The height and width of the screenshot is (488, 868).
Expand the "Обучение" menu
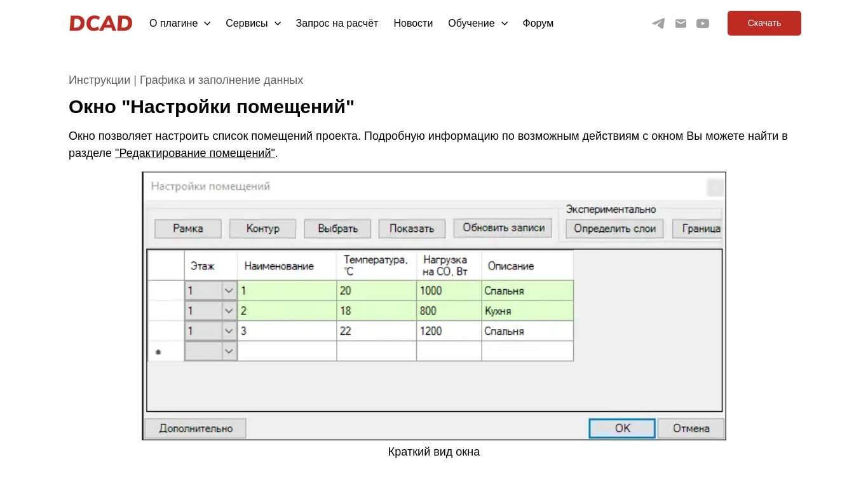click(x=478, y=24)
